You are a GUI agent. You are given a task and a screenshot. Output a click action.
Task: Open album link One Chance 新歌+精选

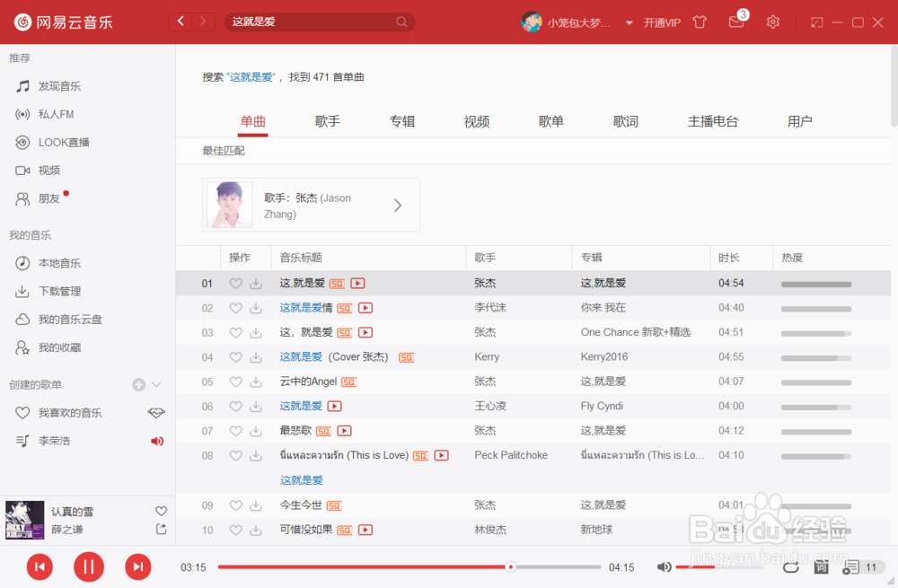tap(636, 332)
